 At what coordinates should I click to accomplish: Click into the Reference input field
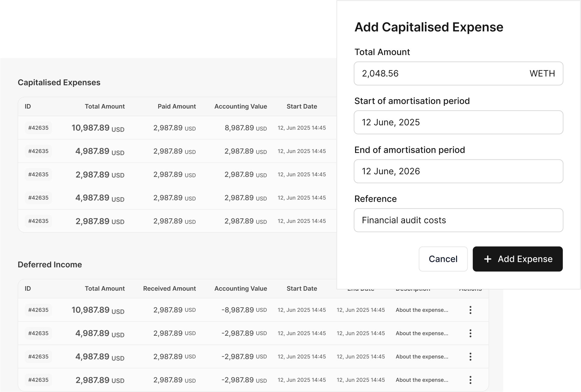point(458,220)
